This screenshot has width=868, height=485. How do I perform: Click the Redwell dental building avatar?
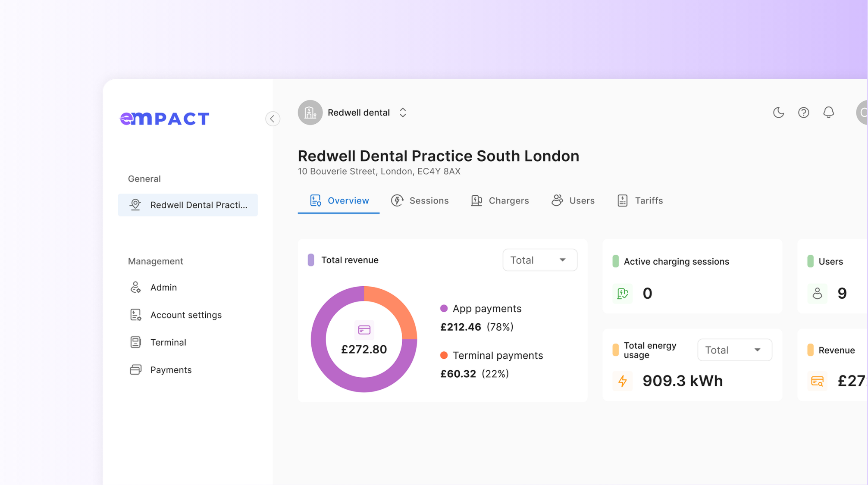pyautogui.click(x=310, y=113)
